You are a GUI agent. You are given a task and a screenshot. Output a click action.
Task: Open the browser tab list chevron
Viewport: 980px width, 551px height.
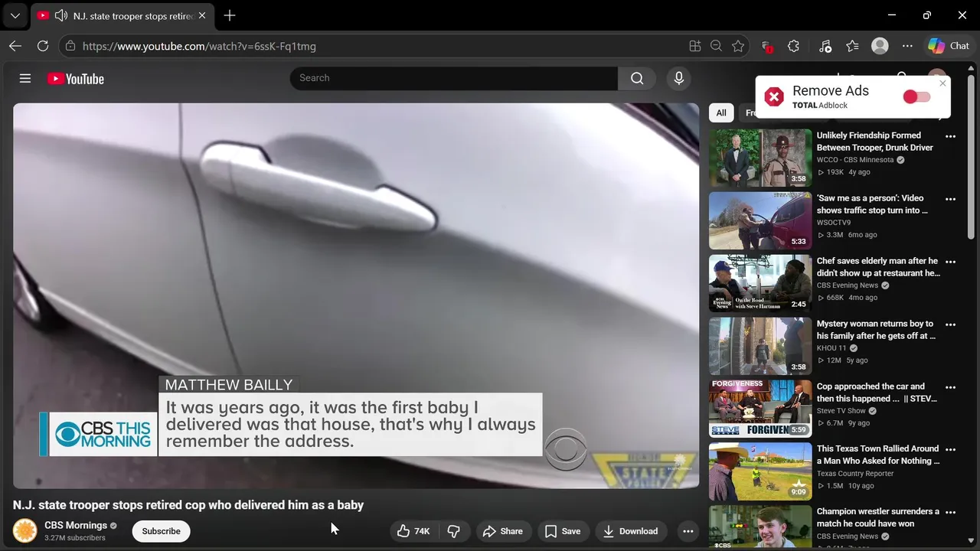pos(15,15)
